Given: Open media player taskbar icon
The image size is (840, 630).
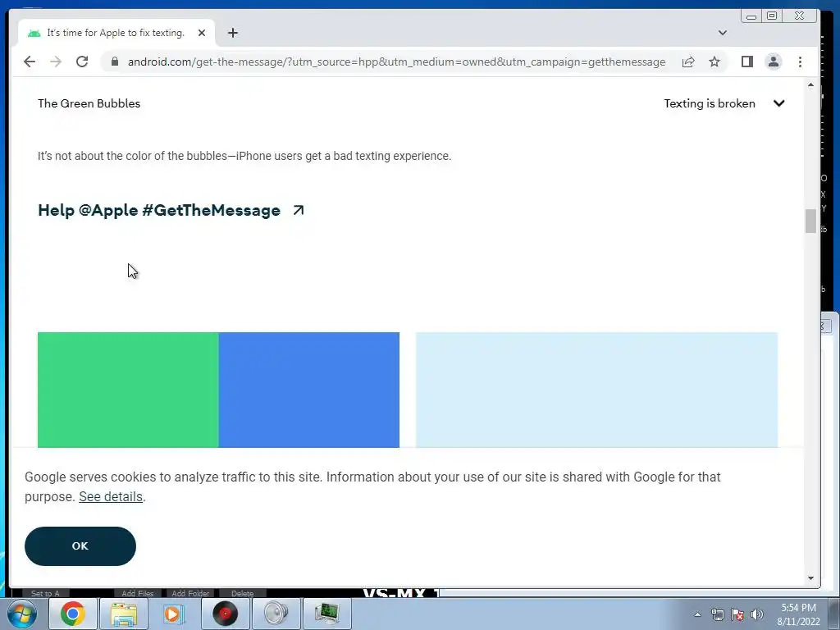Looking at the screenshot, I should [174, 614].
